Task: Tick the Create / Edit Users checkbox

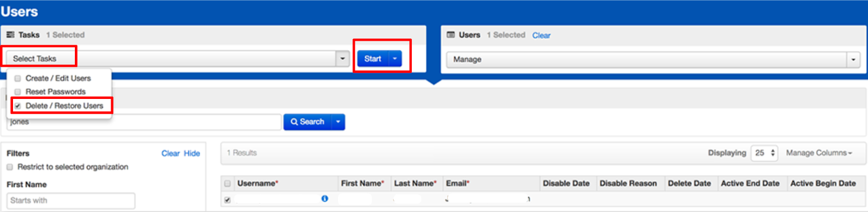Action: tap(18, 78)
